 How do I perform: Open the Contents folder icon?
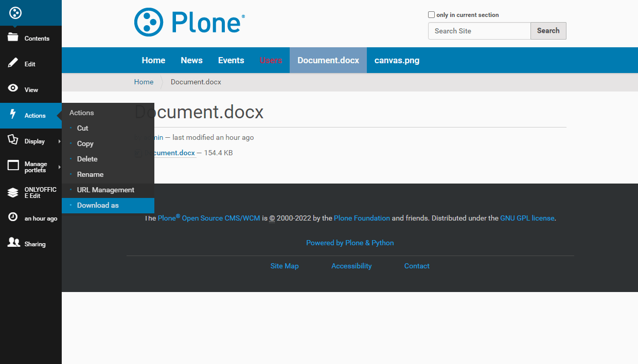13,38
